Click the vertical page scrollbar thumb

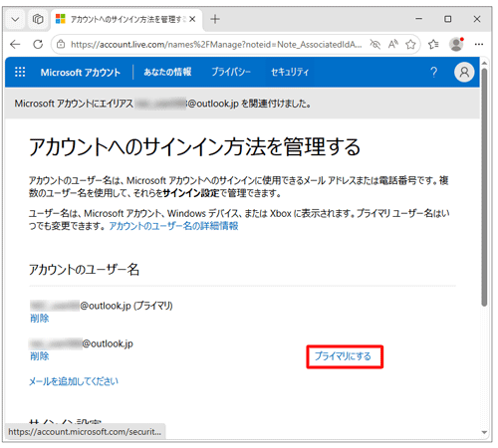(x=484, y=187)
